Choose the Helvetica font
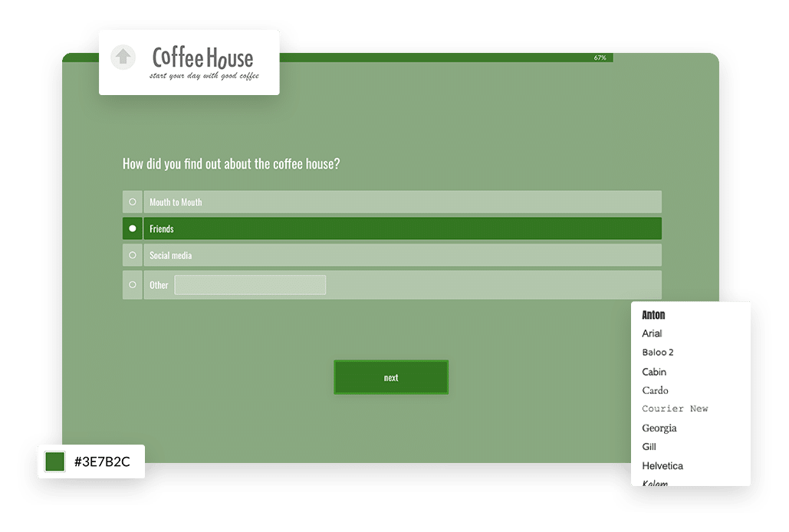Image resolution: width=789 pixels, height=532 pixels. point(662,465)
